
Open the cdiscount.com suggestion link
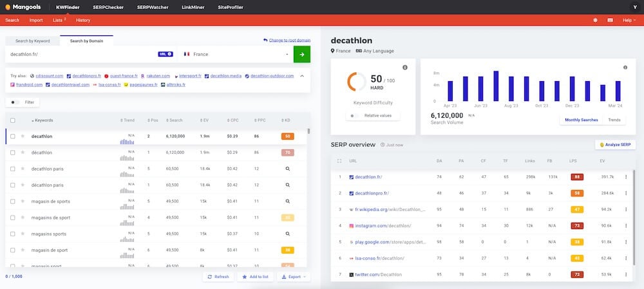point(50,76)
